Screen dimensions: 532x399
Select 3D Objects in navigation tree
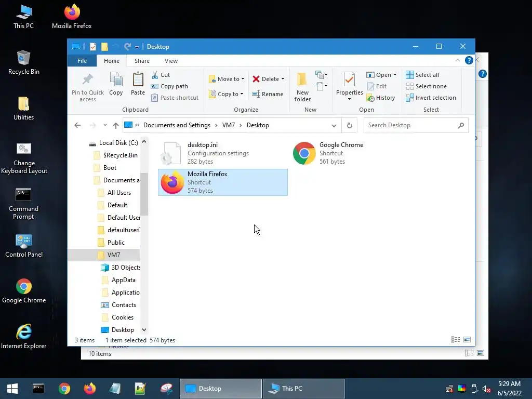121,268
